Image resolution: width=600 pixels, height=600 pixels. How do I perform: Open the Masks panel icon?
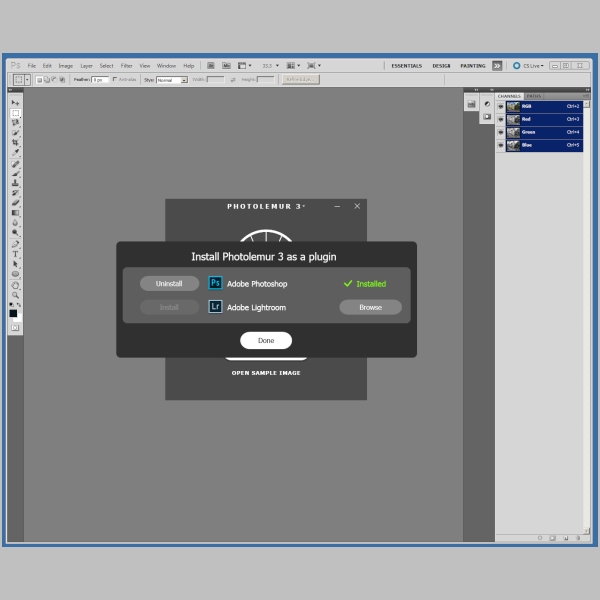[487, 117]
